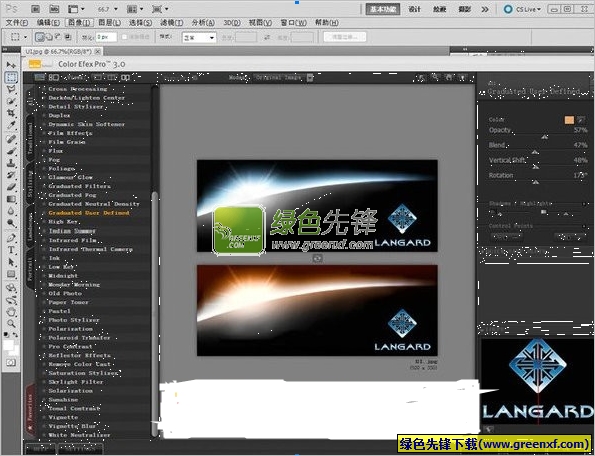
Task: Select the Eraser tool
Action: coord(11,187)
